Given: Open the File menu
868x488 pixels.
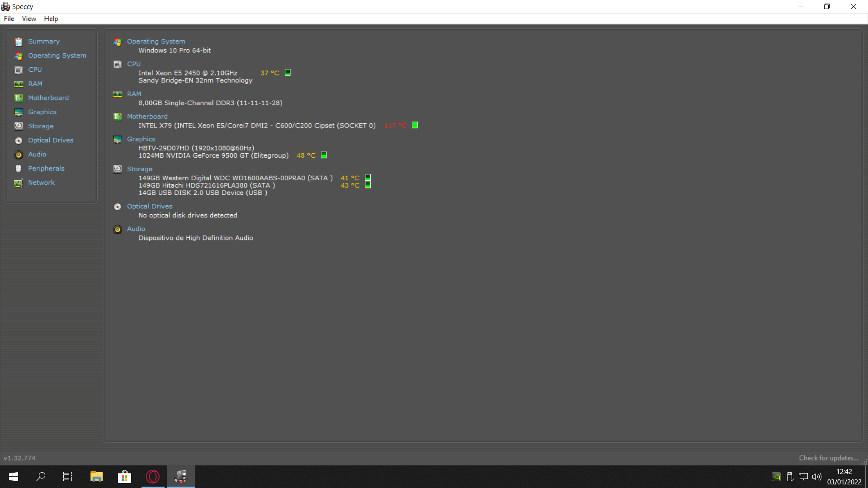Looking at the screenshot, I should [x=9, y=19].
